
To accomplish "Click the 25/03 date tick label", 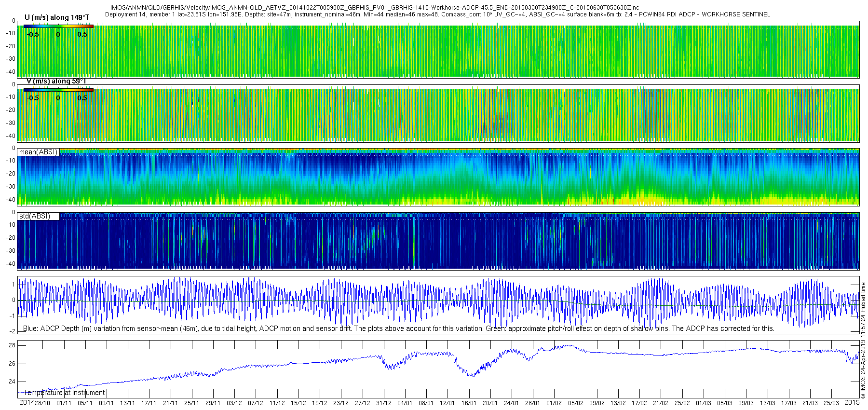I will [831, 403].
